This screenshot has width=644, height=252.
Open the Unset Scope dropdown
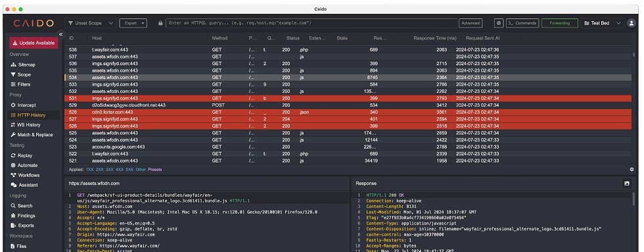91,23
